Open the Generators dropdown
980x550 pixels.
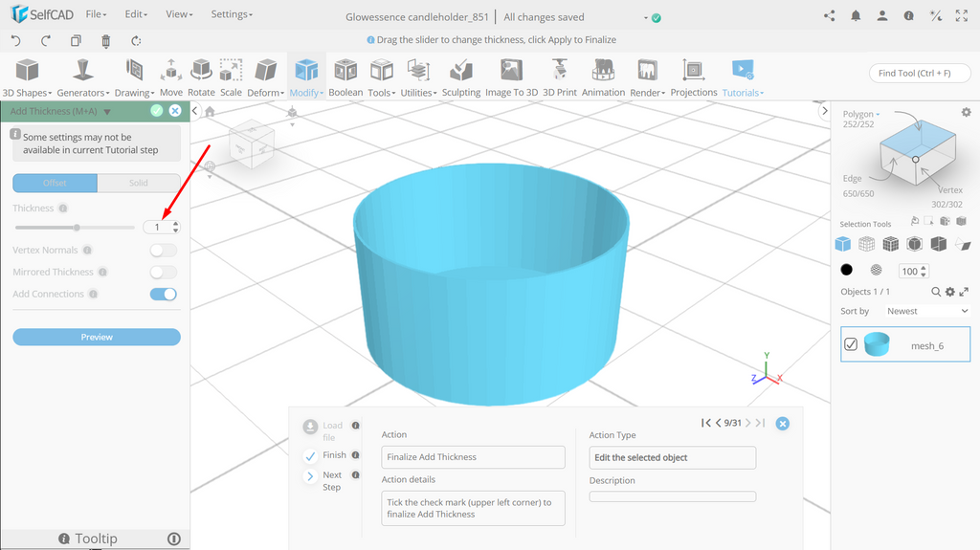pyautogui.click(x=83, y=77)
